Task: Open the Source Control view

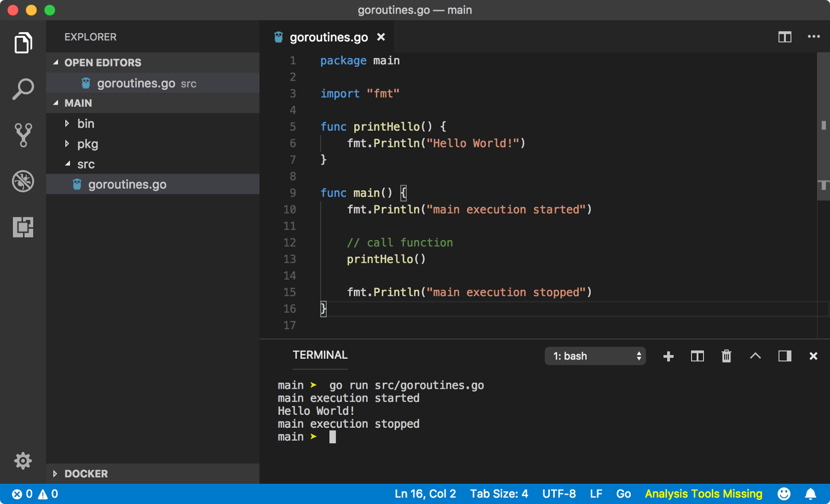Action: tap(23, 135)
